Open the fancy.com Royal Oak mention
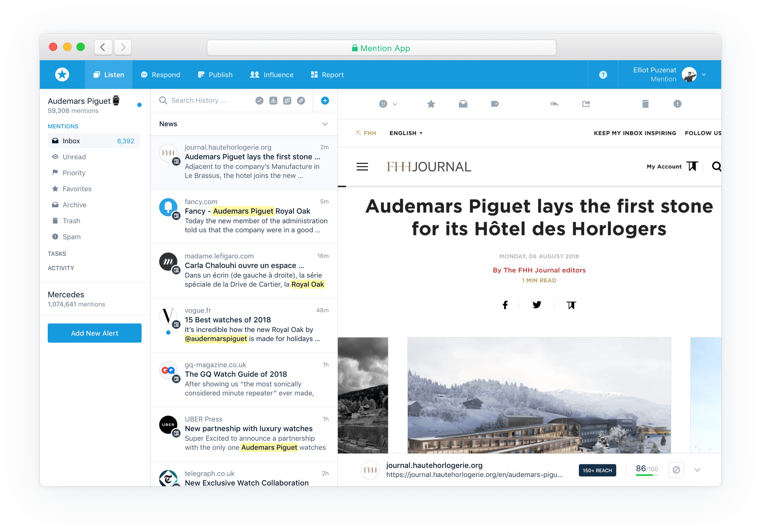The width and height of the screenshot is (761, 532). [x=244, y=216]
